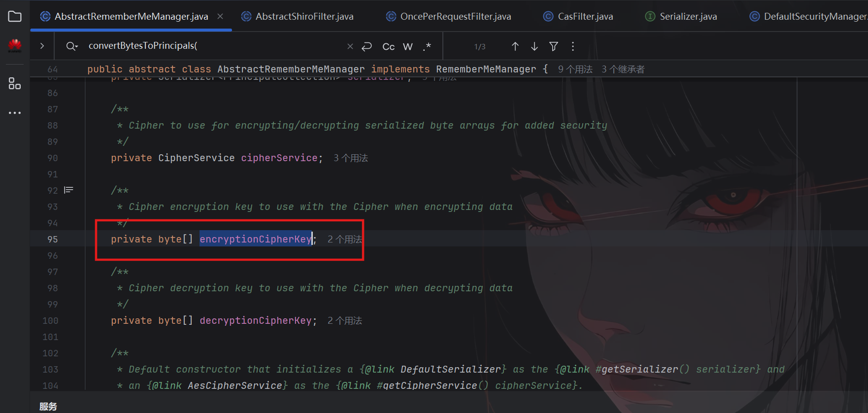The image size is (868, 413).
Task: Open search history dropdown magnifier
Action: [72, 46]
